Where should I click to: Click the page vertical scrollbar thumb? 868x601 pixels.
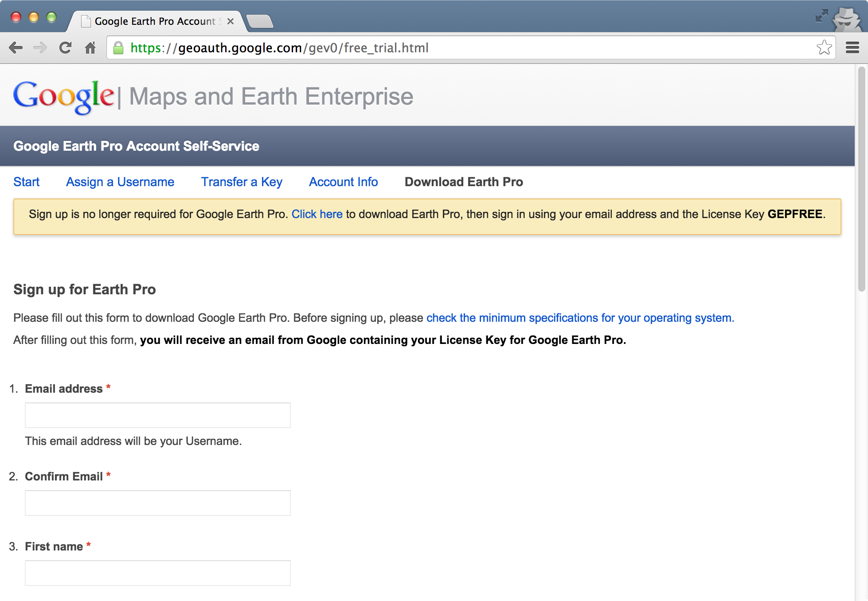click(x=861, y=179)
